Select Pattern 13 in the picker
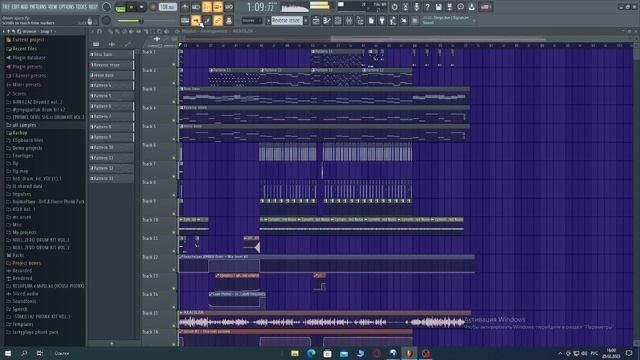 [111, 178]
